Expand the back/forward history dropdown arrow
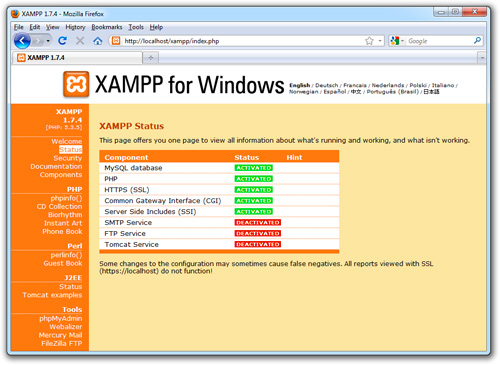Screen dimensions: 500x365 (48, 41)
